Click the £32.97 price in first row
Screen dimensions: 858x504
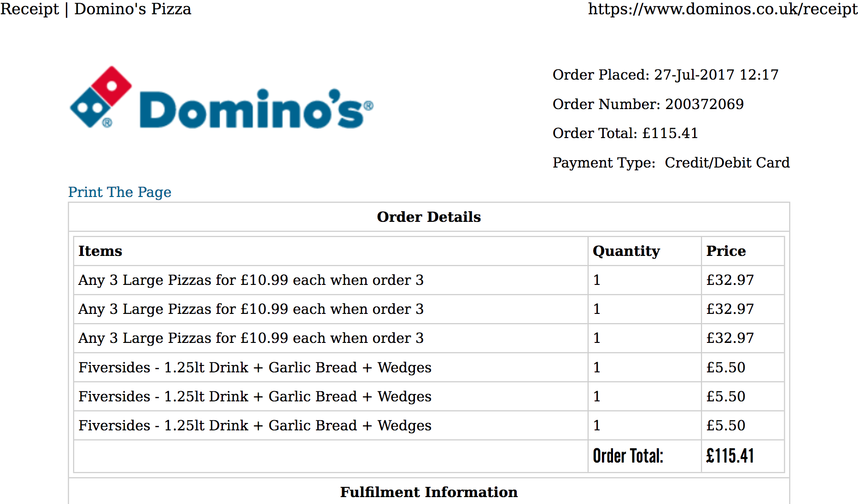[730, 280]
